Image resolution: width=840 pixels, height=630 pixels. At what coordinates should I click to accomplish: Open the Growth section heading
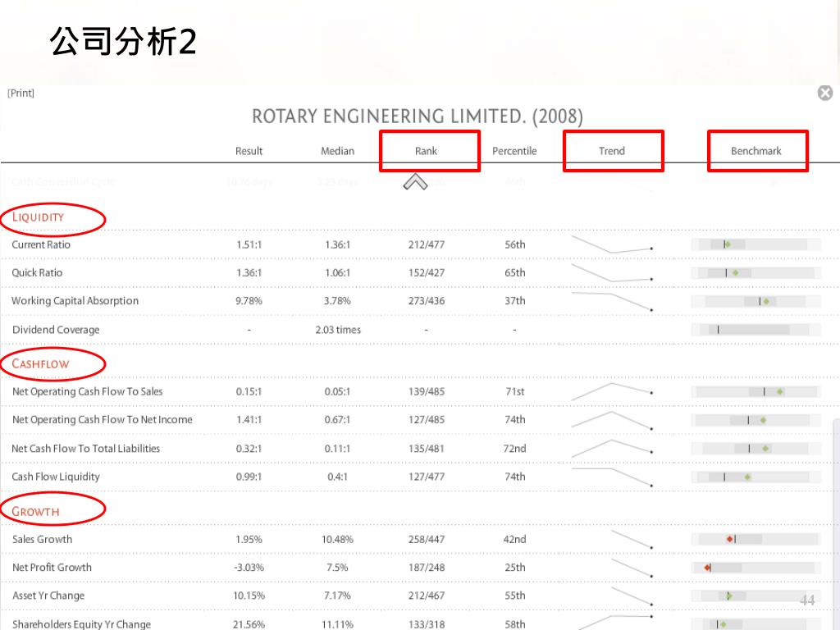point(36,512)
